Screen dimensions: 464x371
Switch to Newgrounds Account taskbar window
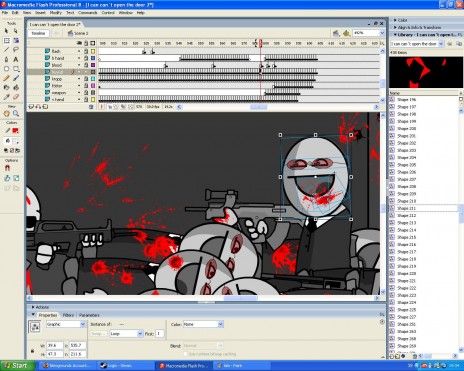pos(68,366)
